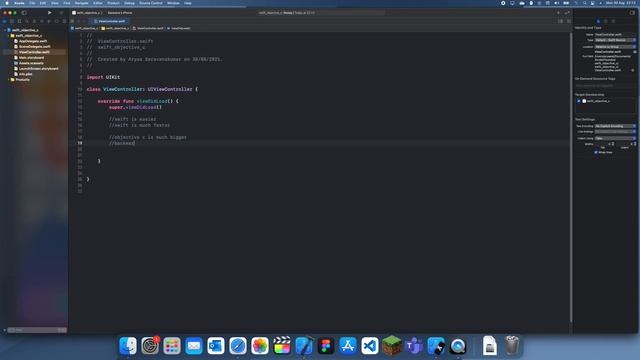Open the History inspector tab icon

point(606,21)
